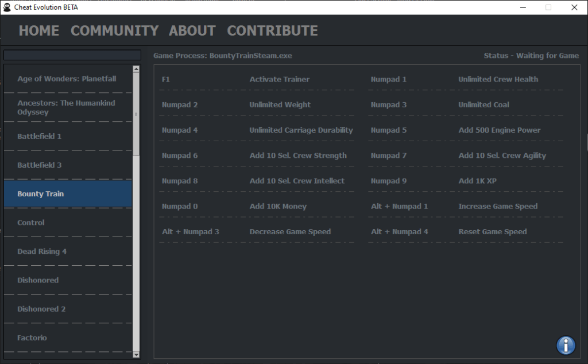588x364 pixels.
Task: Click the Status - Waiting for Game text
Action: click(531, 56)
